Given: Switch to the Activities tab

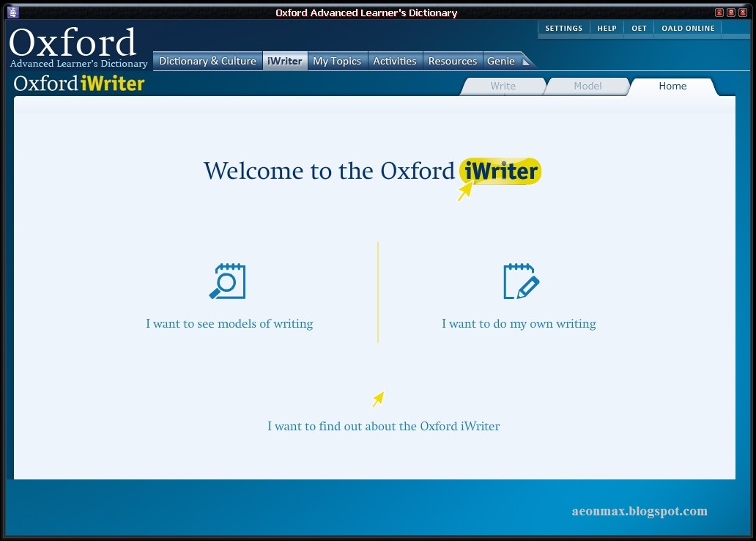Looking at the screenshot, I should coord(395,62).
